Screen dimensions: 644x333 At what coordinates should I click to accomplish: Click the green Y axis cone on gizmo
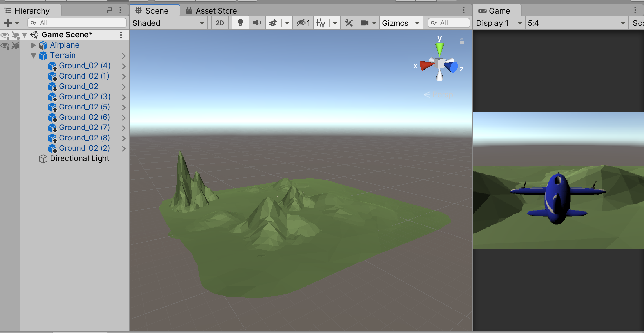[439, 50]
